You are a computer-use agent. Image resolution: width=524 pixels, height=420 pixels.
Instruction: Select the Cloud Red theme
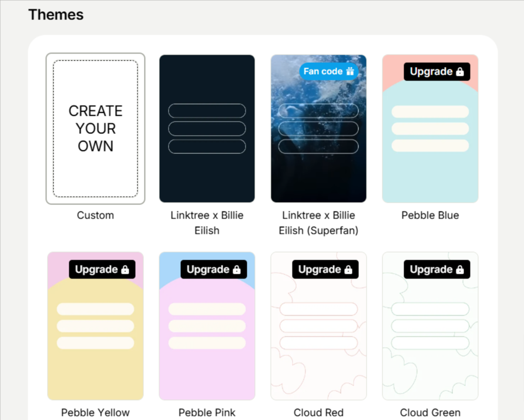pyautogui.click(x=318, y=335)
